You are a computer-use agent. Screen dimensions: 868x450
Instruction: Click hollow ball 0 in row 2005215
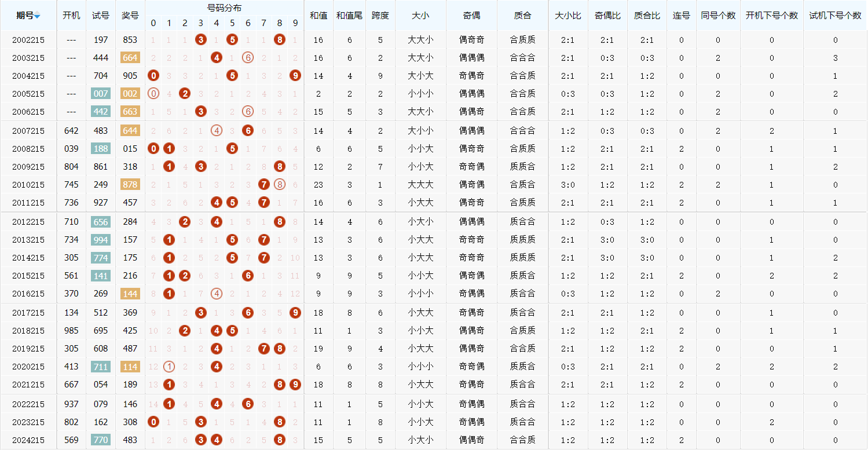click(x=153, y=93)
